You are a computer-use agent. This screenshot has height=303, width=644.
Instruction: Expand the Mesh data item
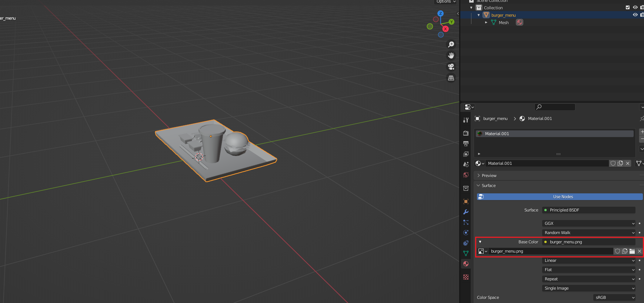point(486,23)
